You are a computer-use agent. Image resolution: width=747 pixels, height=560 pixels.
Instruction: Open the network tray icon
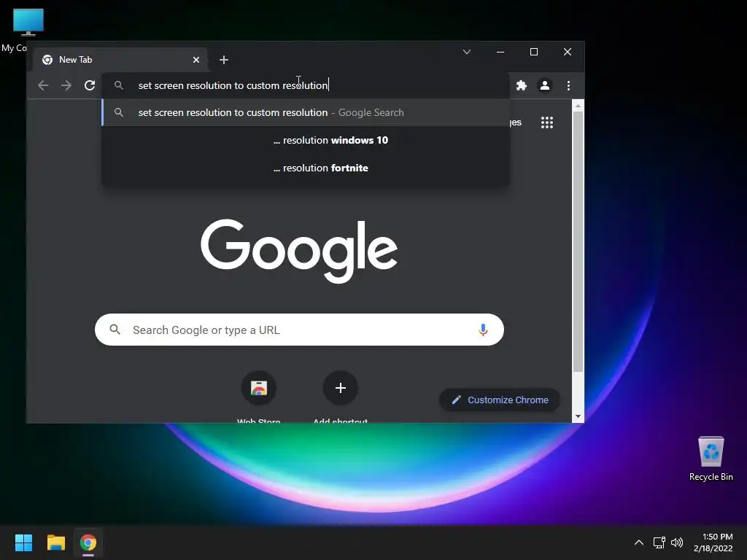659,542
